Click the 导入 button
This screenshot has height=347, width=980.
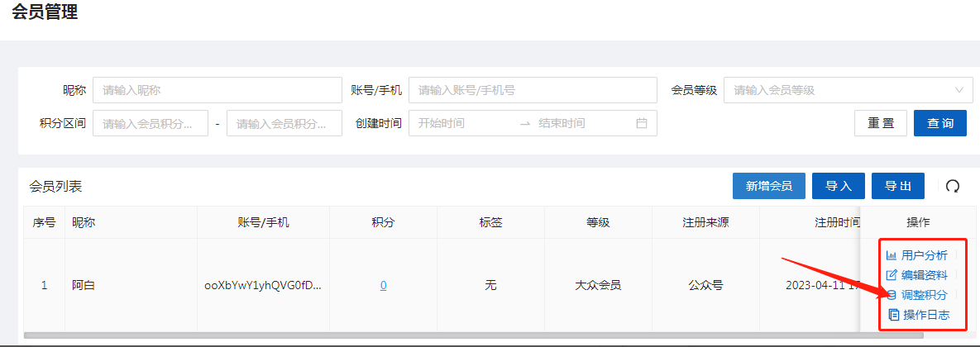(838, 187)
